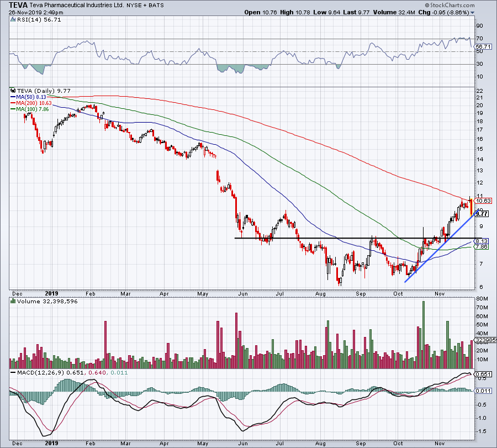
Task: Click the 56.71 RSI value tag on the right axis
Action: click(483, 46)
